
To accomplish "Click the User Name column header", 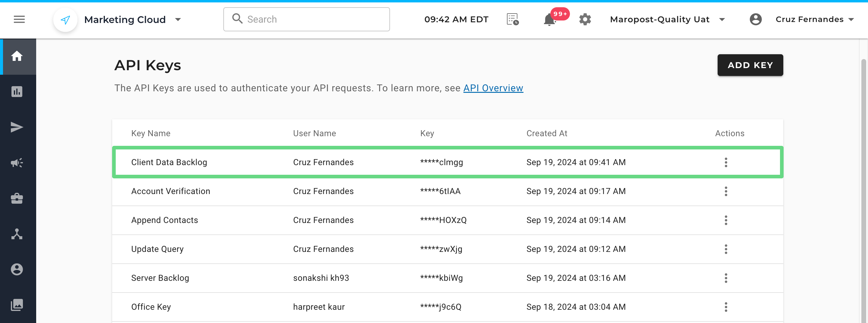I will pyautogui.click(x=314, y=133).
